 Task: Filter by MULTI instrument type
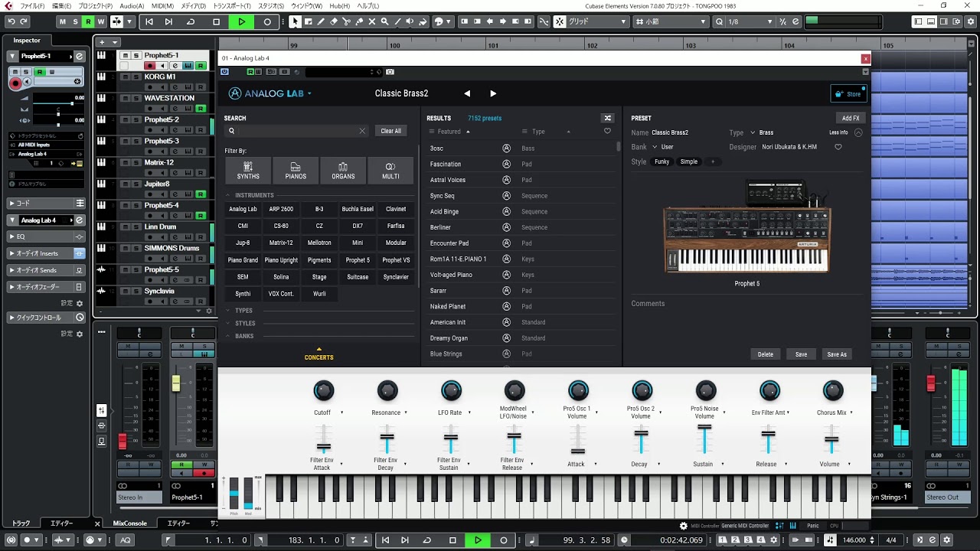click(390, 171)
